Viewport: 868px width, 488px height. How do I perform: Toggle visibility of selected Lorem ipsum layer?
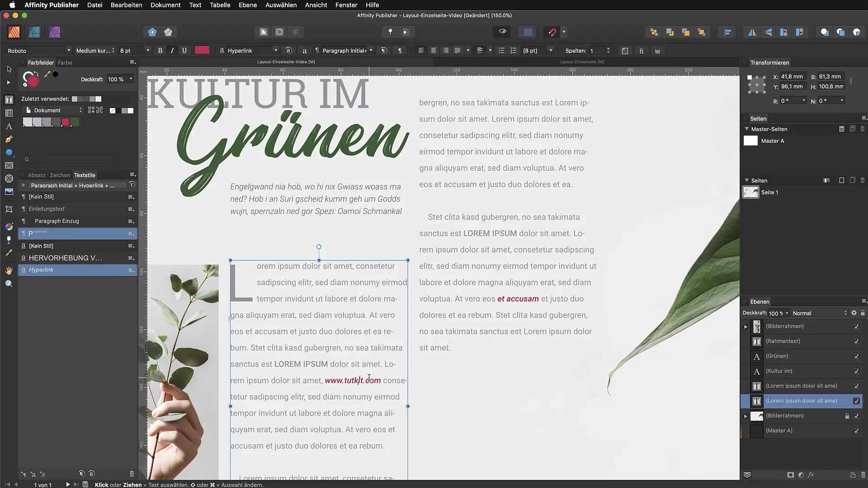point(856,401)
